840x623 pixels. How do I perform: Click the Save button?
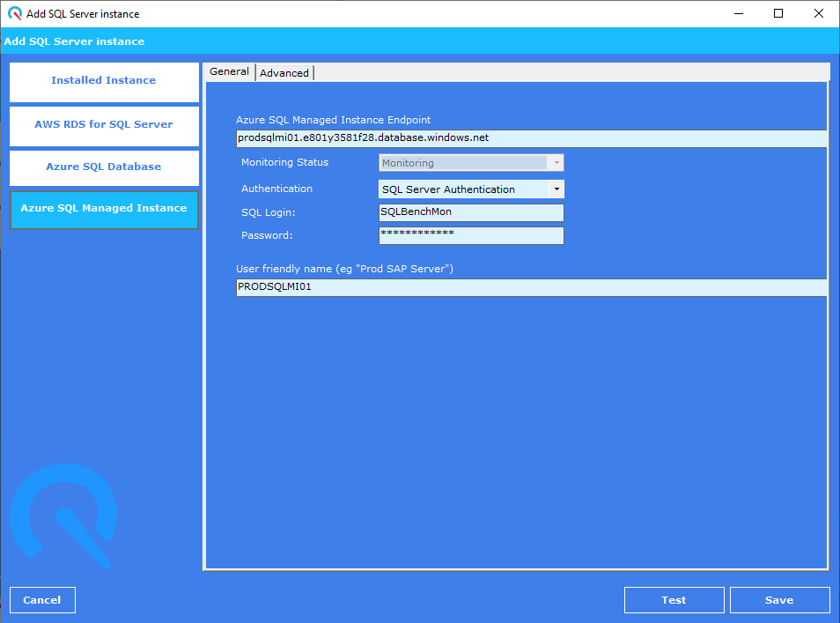[779, 600]
